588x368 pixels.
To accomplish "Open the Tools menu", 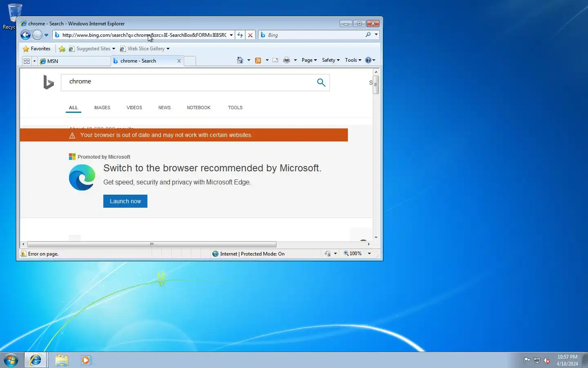I will click(x=353, y=60).
